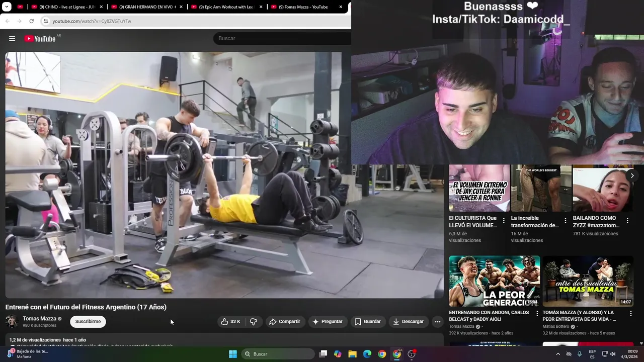Open 'ENTRENANDO CON ANDONI, CARLOS BELCAST' title

tap(489, 316)
